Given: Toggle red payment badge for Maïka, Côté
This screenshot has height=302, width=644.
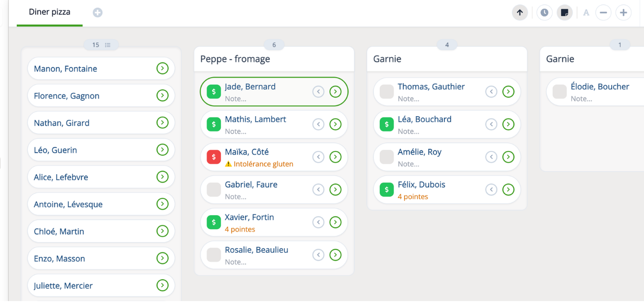Looking at the screenshot, I should [214, 157].
